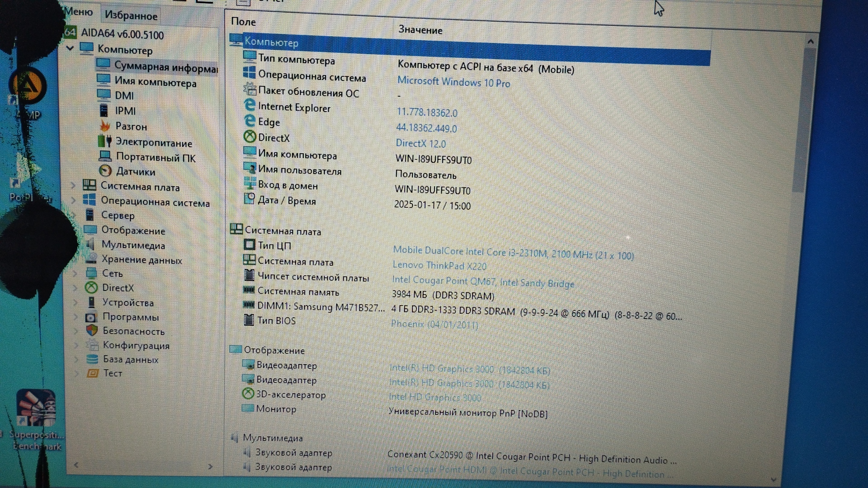
Task: Open the Intel Core i3-2310M CPU link
Action: pyautogui.click(x=513, y=253)
